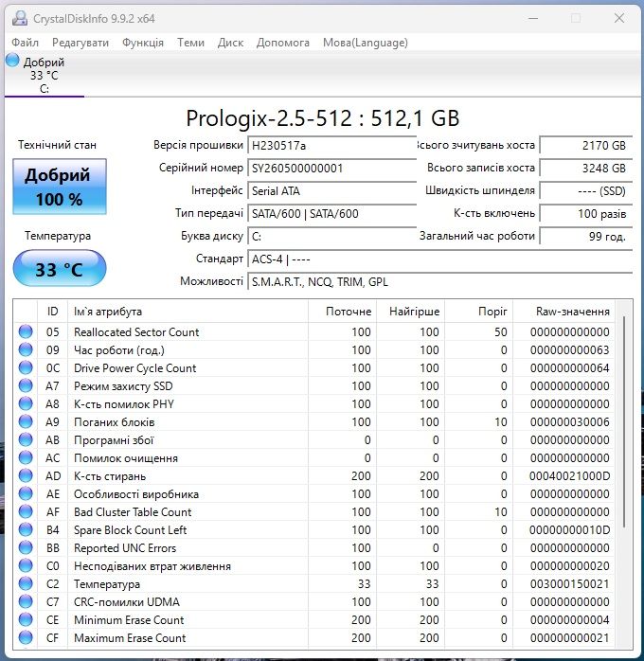Screen dimensions: 644x661
Task: Open the Допомога menu
Action: [x=283, y=43]
